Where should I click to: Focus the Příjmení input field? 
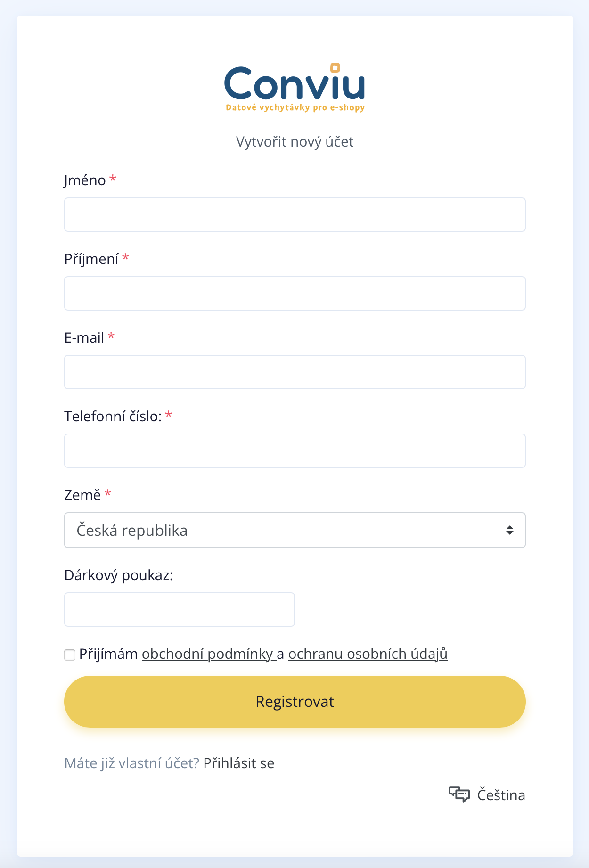coord(294,293)
